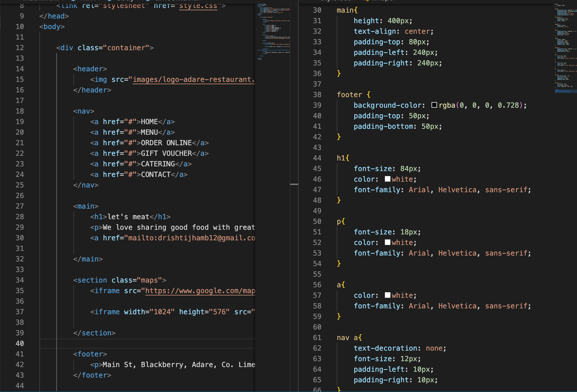Image resolution: width=577 pixels, height=392 pixels.
Task: Click line number 40 in HTML editor
Action: (x=20, y=344)
